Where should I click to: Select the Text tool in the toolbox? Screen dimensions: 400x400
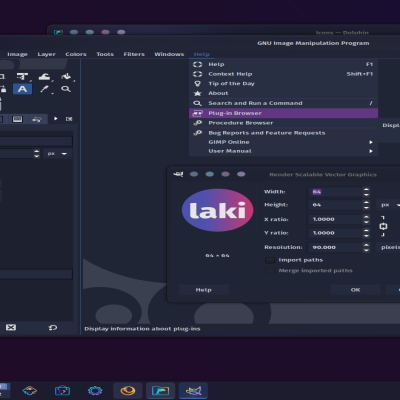pyautogui.click(x=22, y=89)
